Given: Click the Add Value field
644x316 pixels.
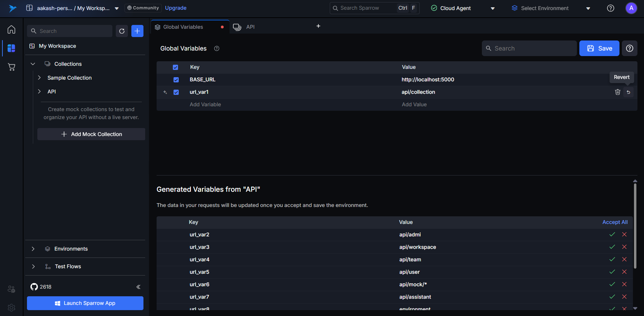Looking at the screenshot, I should click(x=414, y=105).
